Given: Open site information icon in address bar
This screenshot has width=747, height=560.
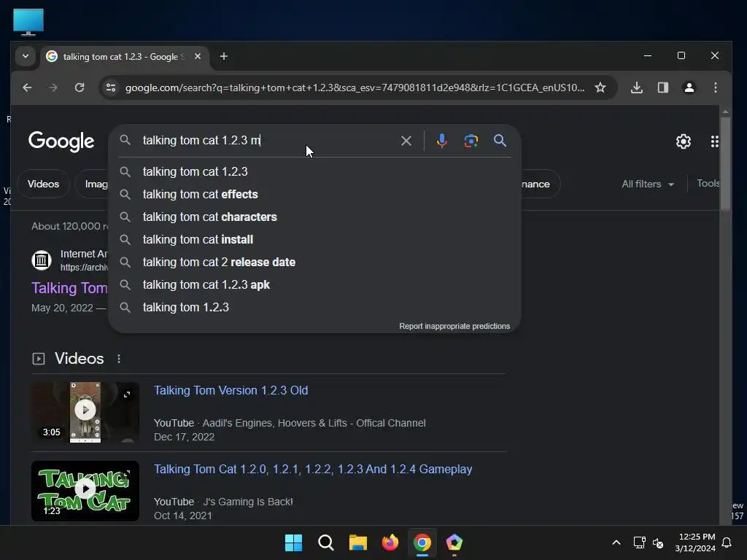Looking at the screenshot, I should 111,87.
